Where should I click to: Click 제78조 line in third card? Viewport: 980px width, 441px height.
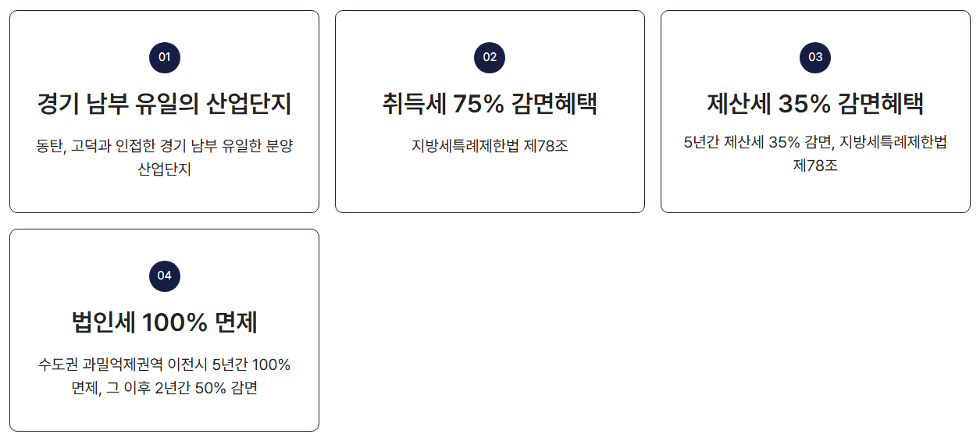point(815,165)
